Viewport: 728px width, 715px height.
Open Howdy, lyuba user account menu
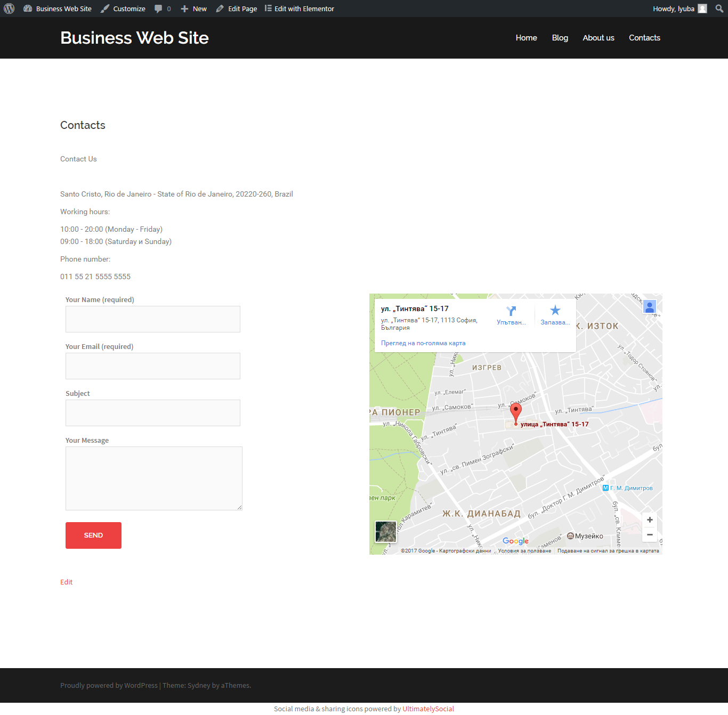point(680,9)
